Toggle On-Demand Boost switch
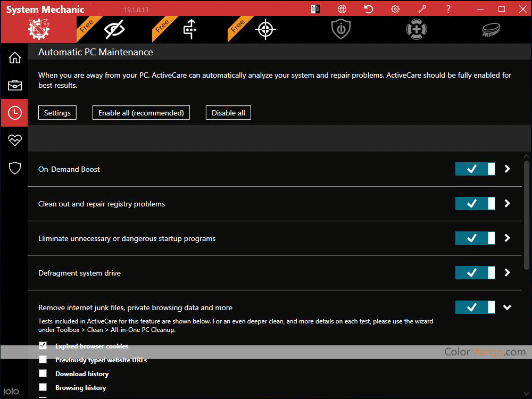 475,169
